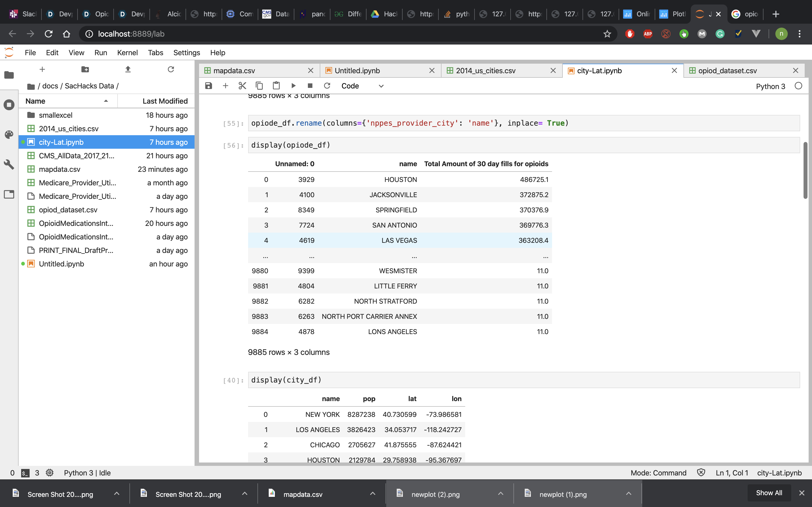
Task: Open the cell type Code dropdown
Action: (362, 86)
